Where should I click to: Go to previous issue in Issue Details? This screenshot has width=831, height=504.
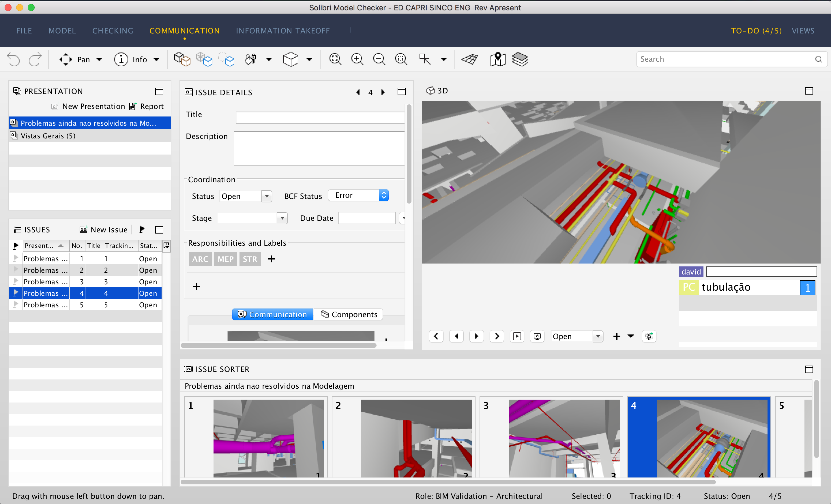click(358, 92)
